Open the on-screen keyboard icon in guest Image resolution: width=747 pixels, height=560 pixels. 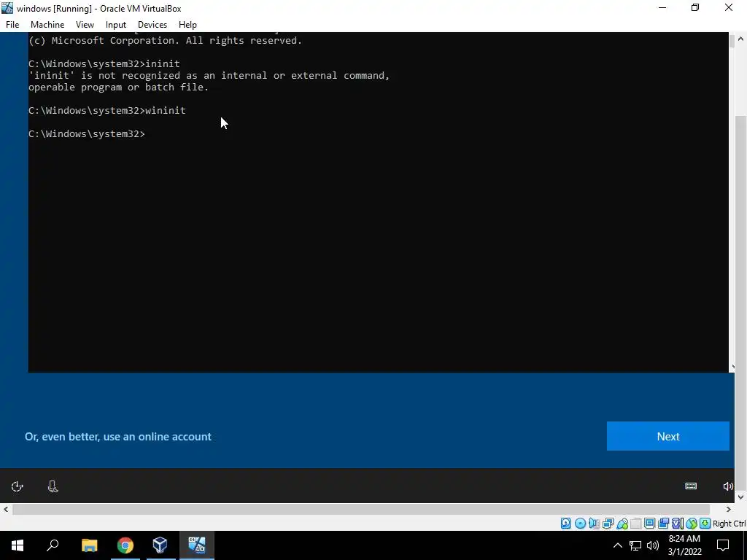point(691,486)
